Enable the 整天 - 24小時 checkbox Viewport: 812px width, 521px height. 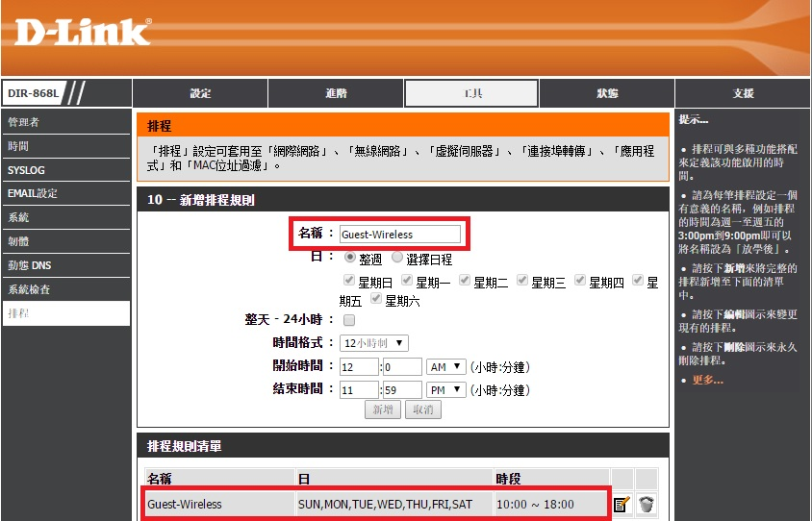(349, 319)
